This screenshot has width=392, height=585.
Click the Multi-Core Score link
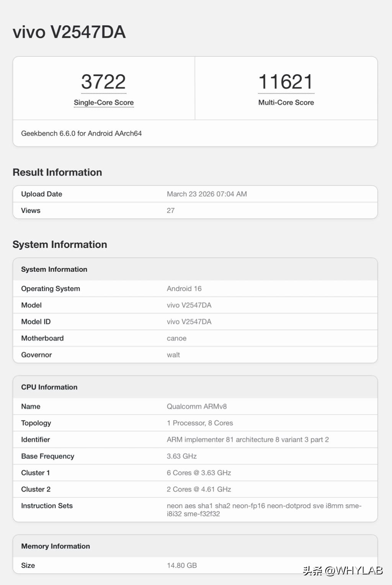(286, 103)
